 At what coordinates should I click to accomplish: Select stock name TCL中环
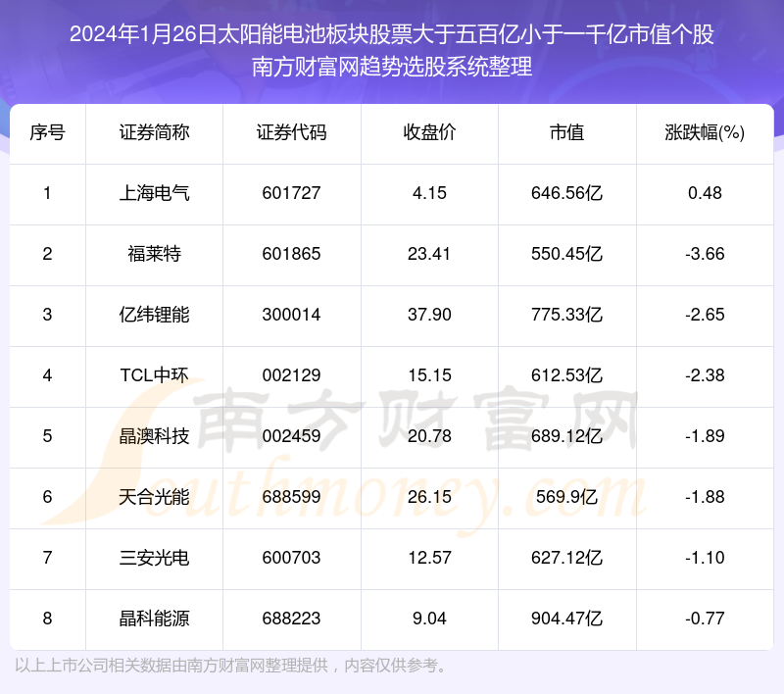154,375
